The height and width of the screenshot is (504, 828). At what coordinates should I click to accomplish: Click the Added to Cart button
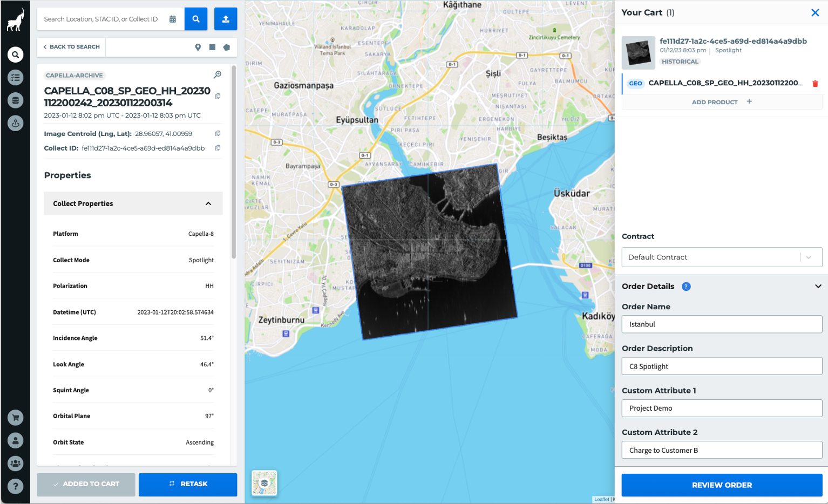[86, 485]
